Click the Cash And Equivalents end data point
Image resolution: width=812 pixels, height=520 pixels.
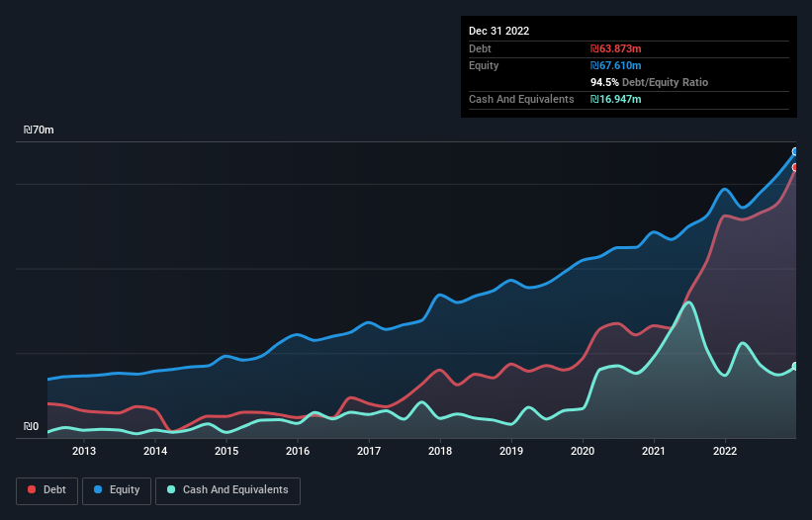tap(795, 367)
